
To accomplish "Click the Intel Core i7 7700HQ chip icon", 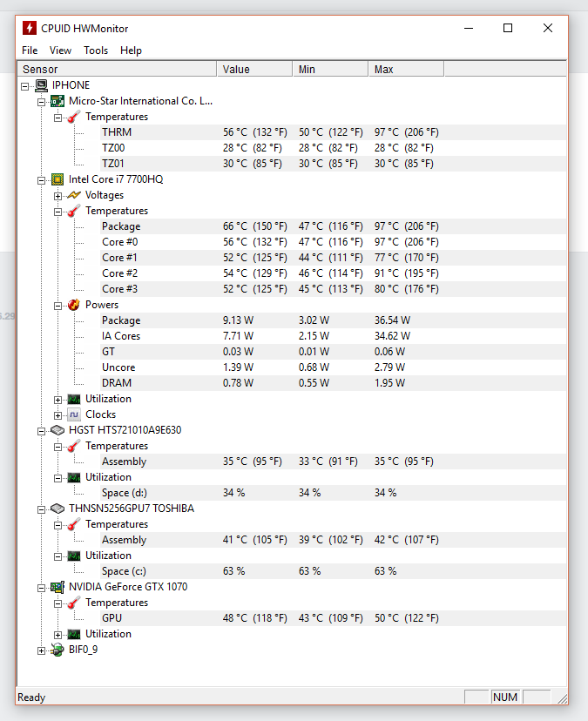I will (x=57, y=179).
